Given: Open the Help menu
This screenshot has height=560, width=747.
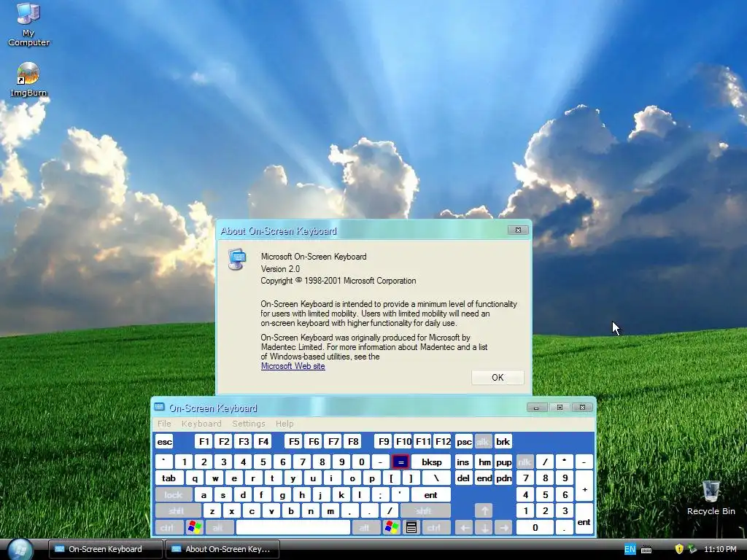Looking at the screenshot, I should [285, 424].
